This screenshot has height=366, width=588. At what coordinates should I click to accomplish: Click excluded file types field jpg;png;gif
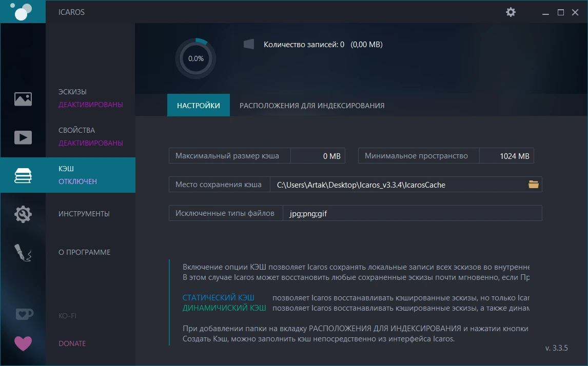[413, 213]
